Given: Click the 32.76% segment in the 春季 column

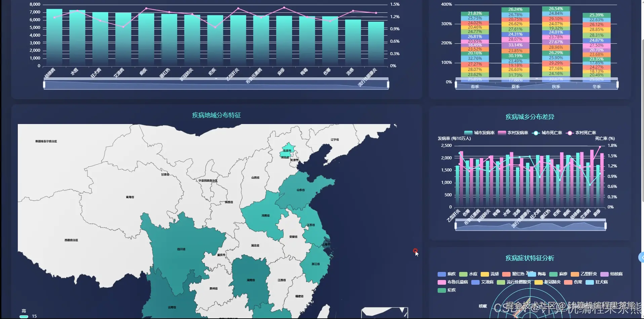Looking at the screenshot, I should [x=475, y=58].
